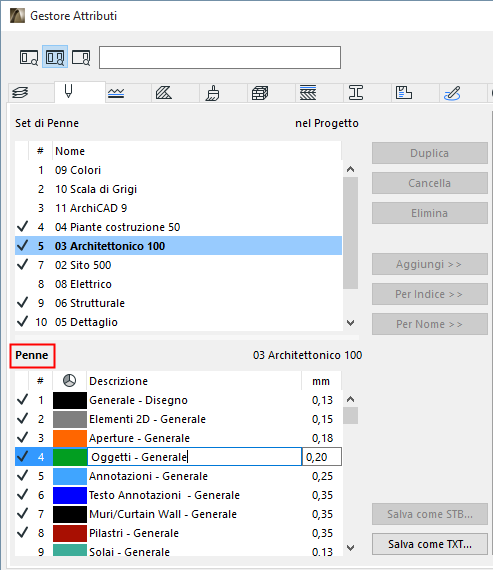The image size is (493, 570).
Task: Click green swatch of pen 4
Action: point(70,457)
